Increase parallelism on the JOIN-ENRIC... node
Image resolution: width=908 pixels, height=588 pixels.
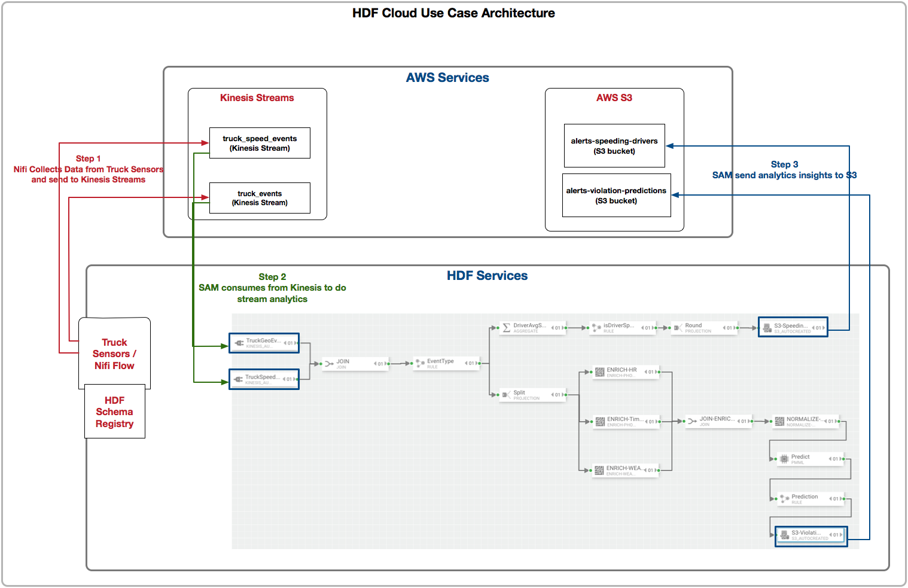point(749,421)
